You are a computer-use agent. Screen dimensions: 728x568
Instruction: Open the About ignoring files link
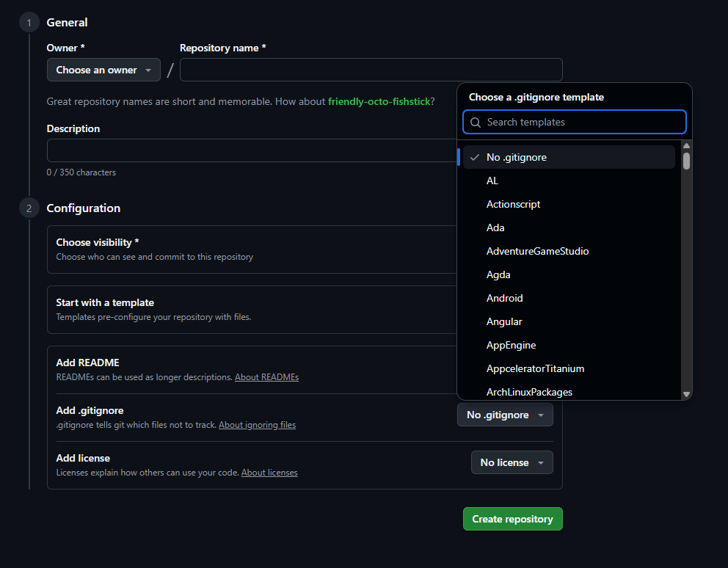click(x=257, y=425)
